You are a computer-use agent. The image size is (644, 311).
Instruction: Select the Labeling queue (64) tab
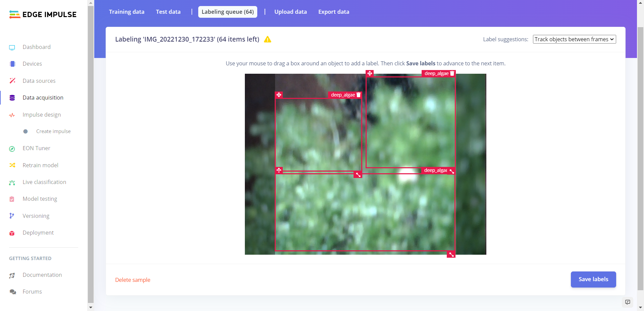pyautogui.click(x=227, y=12)
